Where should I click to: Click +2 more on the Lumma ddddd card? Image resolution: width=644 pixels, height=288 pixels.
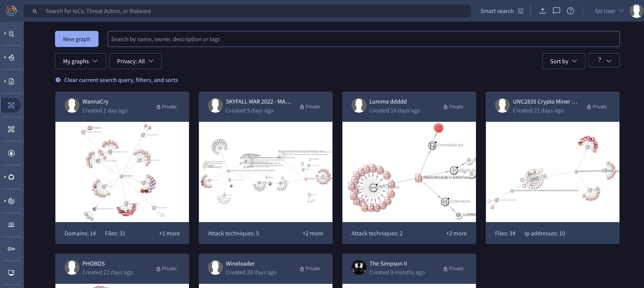coord(456,233)
